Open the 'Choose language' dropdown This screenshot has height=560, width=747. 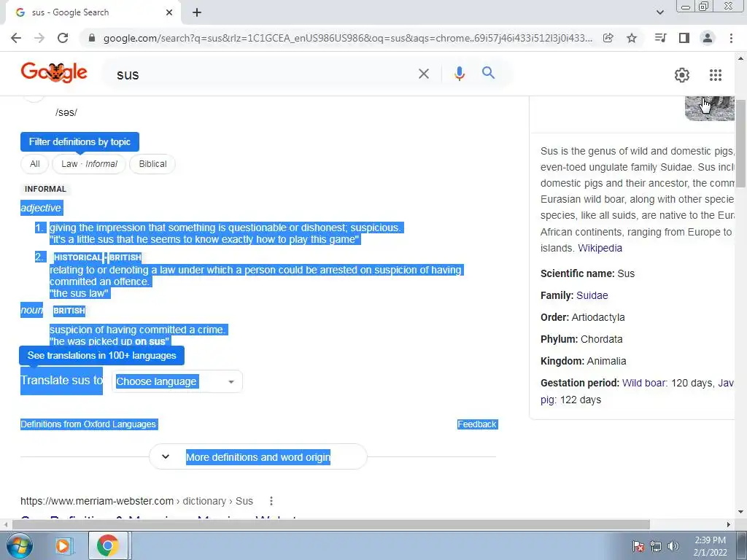177,381
